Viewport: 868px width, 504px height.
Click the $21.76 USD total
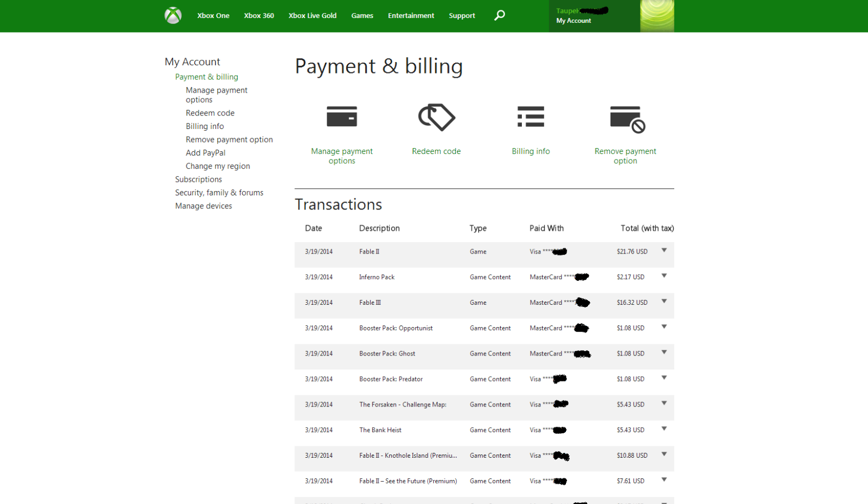(x=632, y=252)
